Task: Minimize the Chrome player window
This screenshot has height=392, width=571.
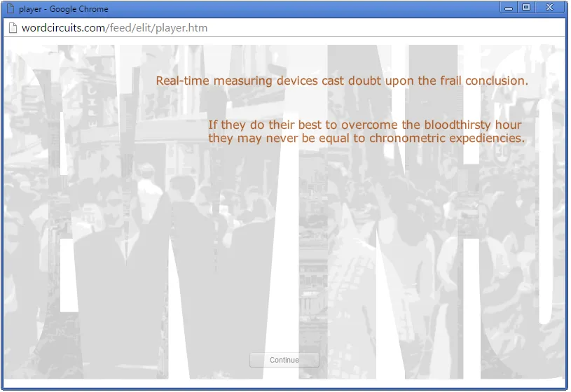Action: coord(509,8)
